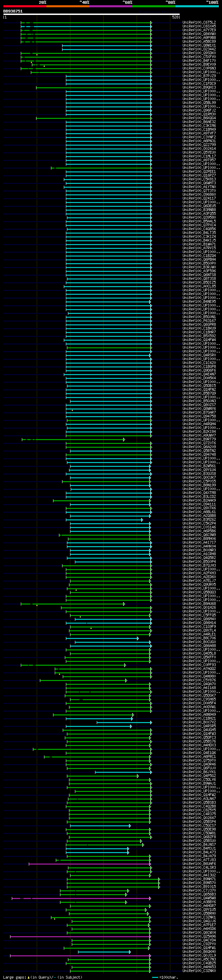Click the UniRef100_Q7Z0T6 label
The width and height of the screenshot is (222, 980).
pyautogui.click(x=199, y=443)
